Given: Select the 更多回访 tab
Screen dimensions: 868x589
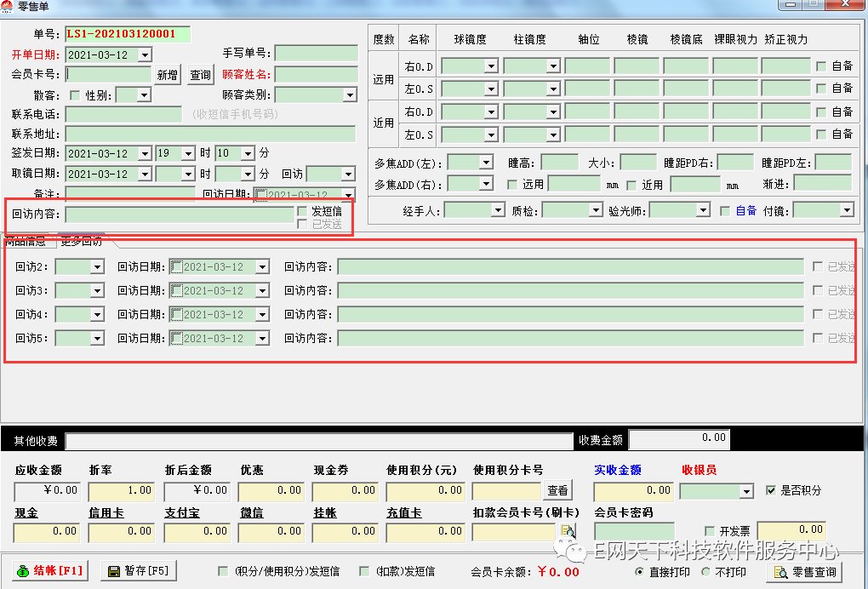Looking at the screenshot, I should point(81,241).
